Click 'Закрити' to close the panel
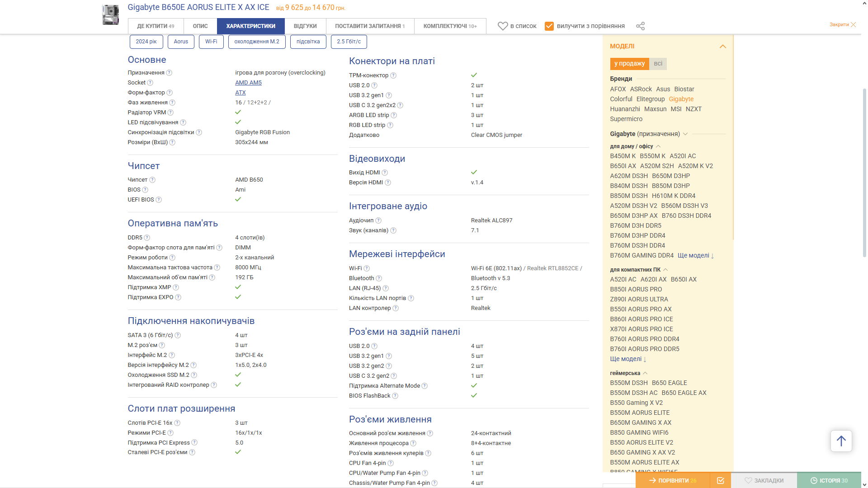This screenshot has width=868, height=488. [x=843, y=24]
